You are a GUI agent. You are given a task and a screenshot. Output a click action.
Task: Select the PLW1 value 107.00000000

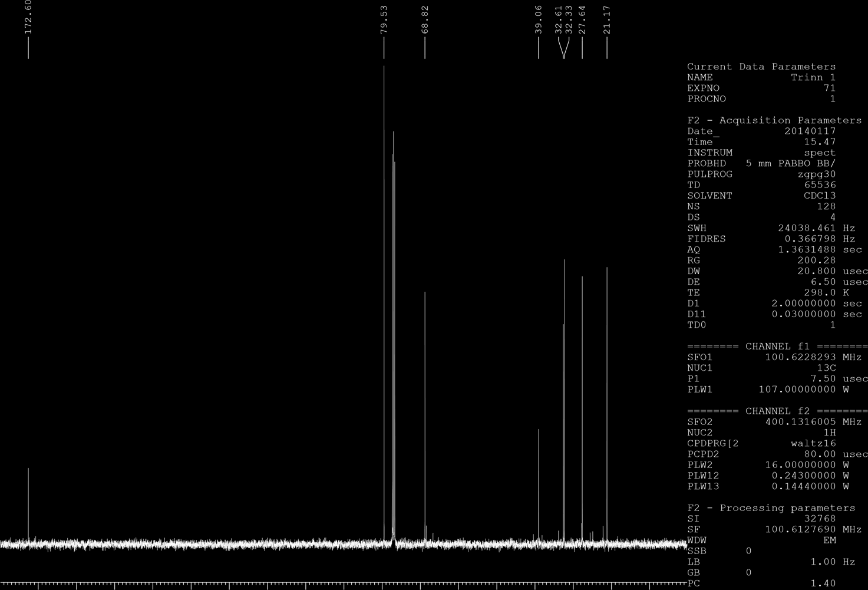tap(797, 390)
